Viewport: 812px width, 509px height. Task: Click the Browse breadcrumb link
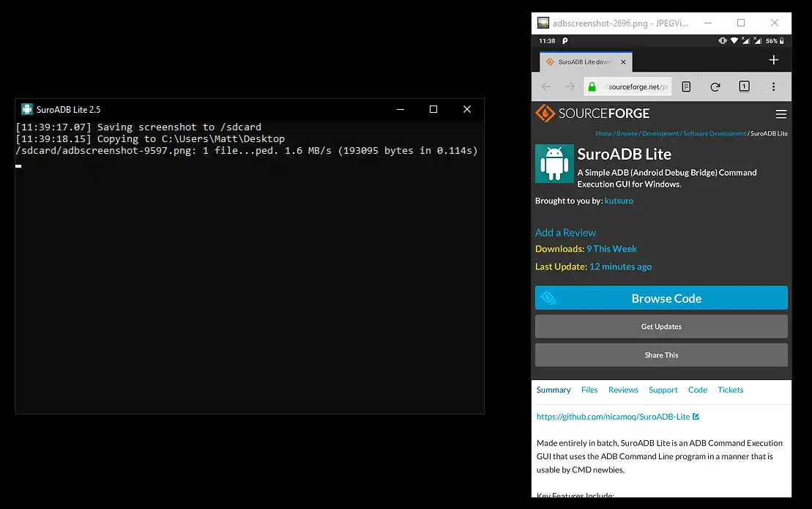627,133
